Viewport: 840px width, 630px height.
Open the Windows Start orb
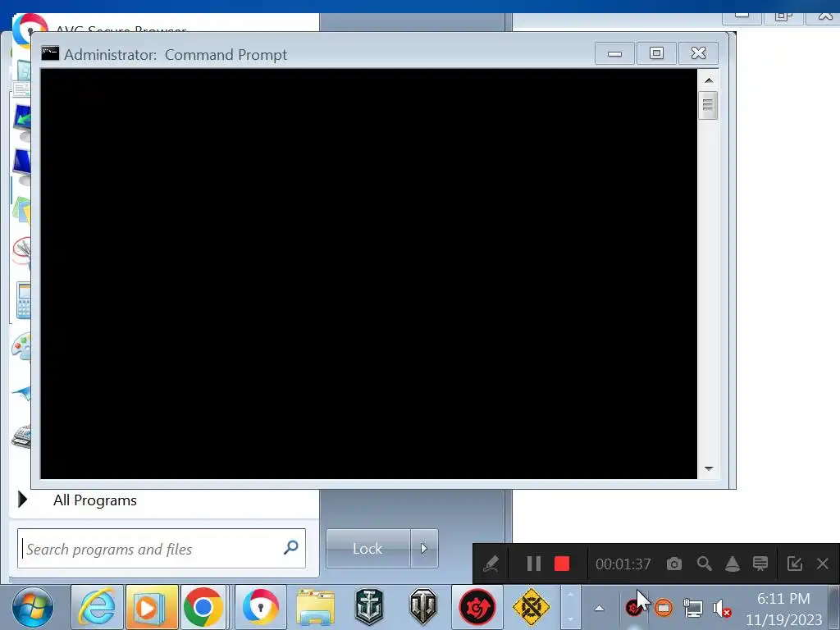33,607
